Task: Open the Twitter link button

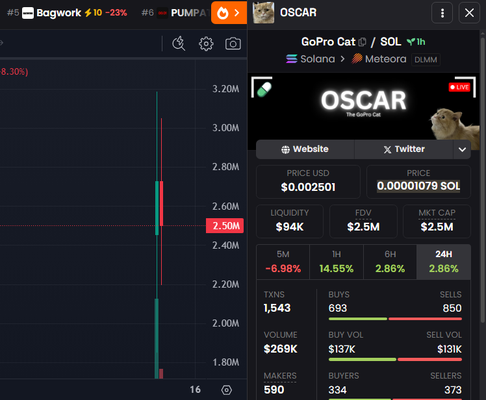Action: tap(404, 149)
